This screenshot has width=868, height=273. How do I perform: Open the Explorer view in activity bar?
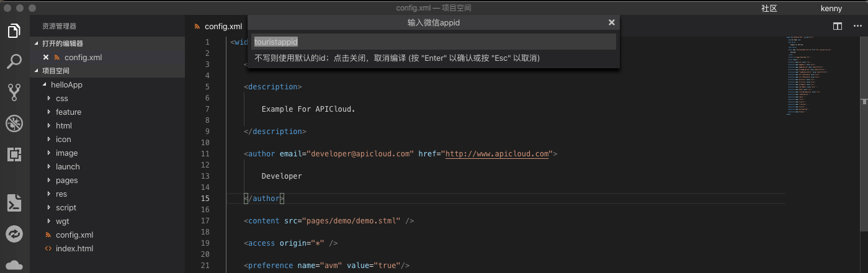click(x=14, y=30)
